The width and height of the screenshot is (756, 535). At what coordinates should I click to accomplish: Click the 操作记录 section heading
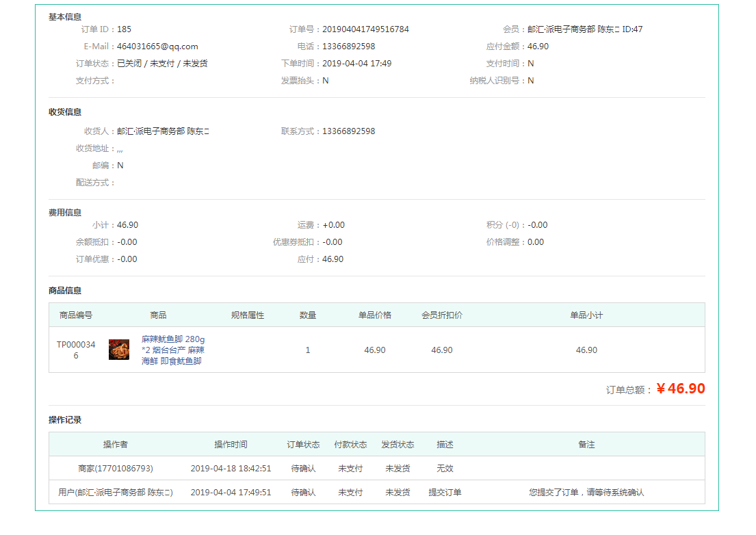65,420
